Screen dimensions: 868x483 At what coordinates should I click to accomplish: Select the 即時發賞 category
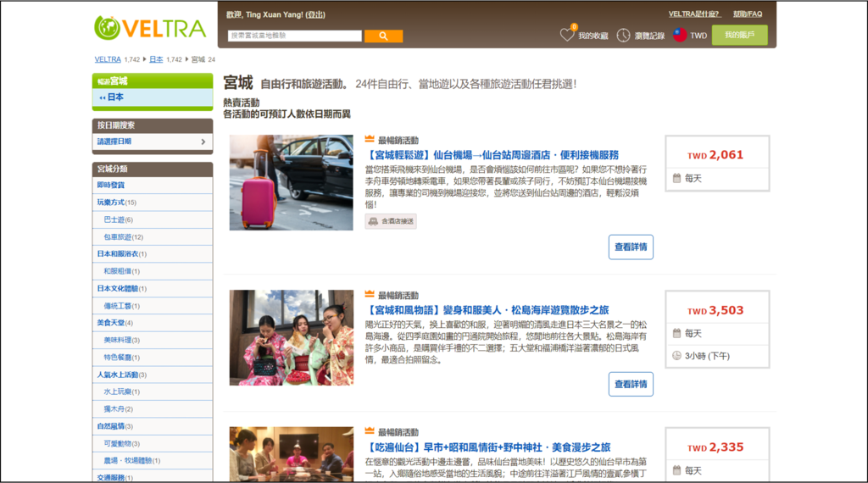coord(153,186)
